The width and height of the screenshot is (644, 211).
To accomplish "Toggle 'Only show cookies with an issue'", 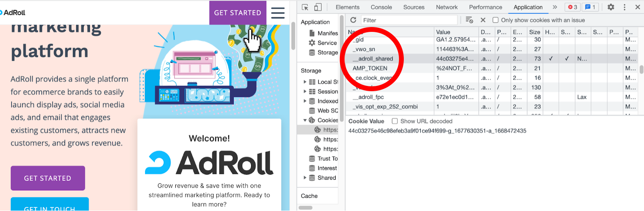I will pos(496,20).
